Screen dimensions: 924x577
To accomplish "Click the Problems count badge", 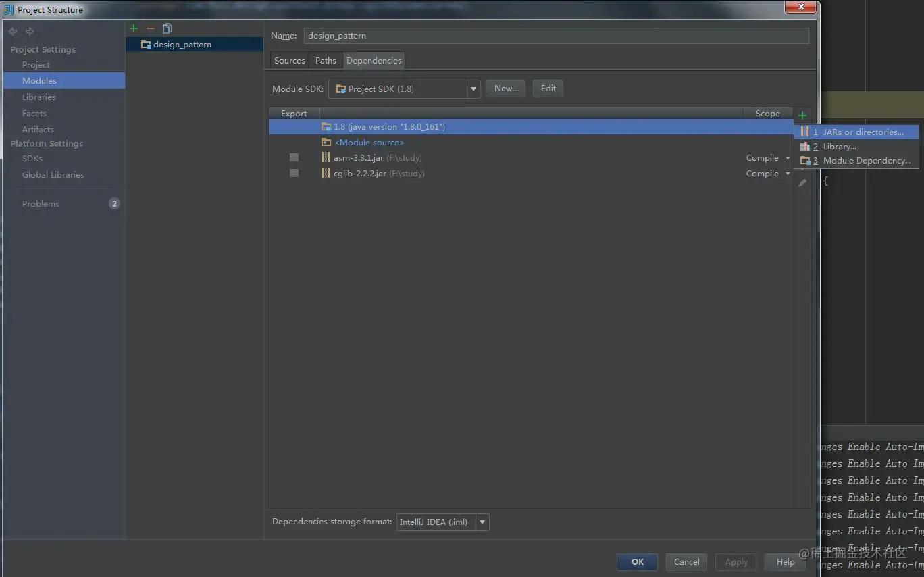I will coord(114,203).
